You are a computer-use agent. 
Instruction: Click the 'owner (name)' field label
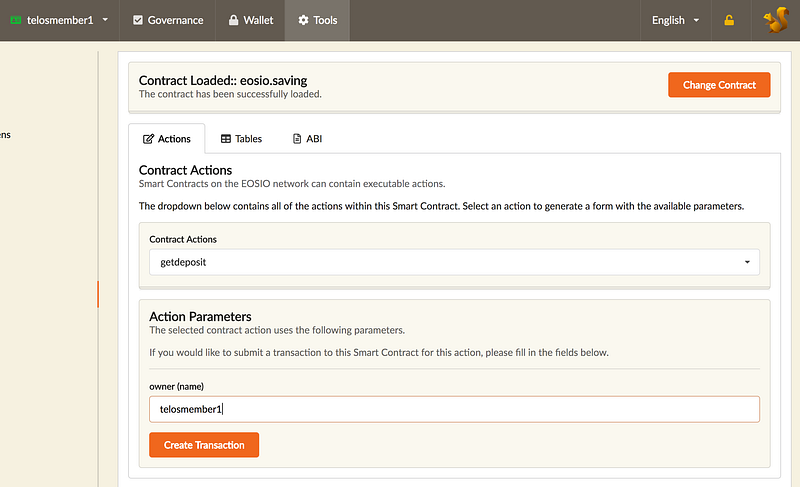tap(177, 387)
